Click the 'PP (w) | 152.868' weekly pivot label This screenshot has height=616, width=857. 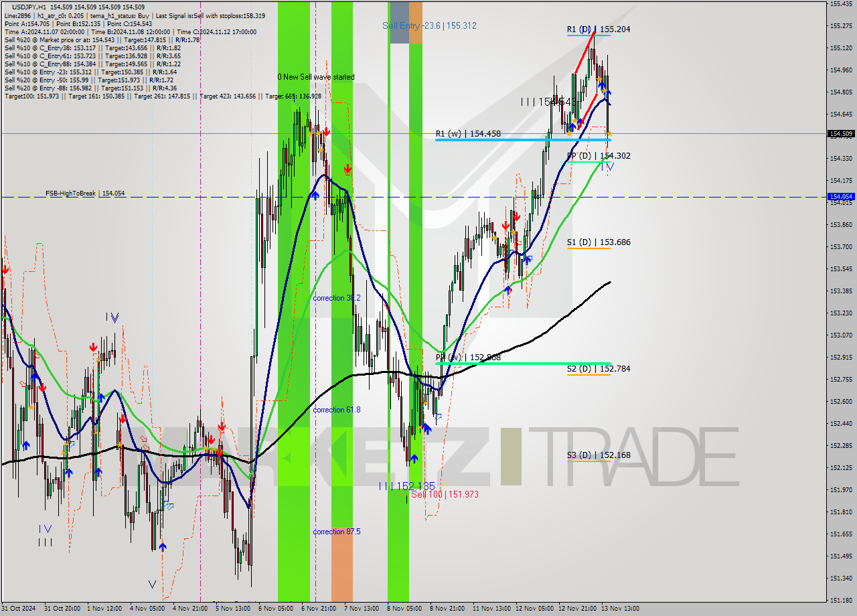(468, 358)
